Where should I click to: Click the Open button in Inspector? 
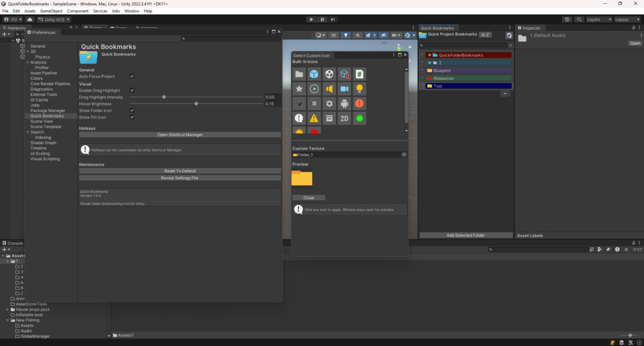(x=635, y=43)
